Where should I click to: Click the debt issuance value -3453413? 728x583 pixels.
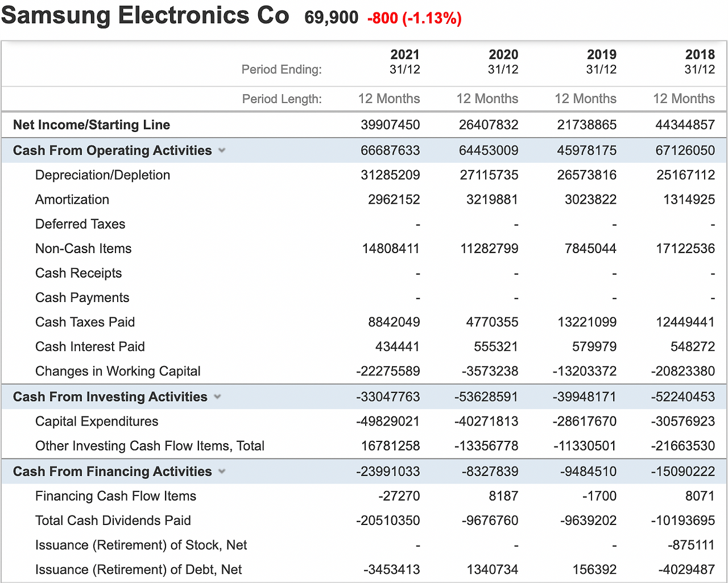pyautogui.click(x=392, y=569)
